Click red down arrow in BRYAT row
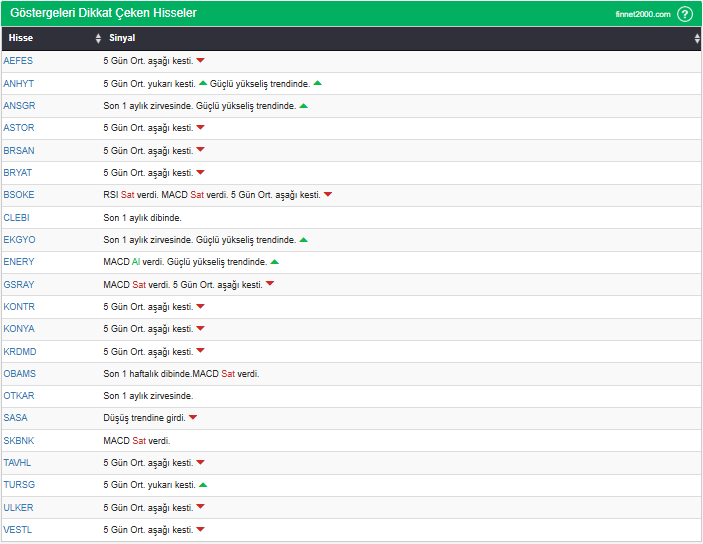 (x=200, y=172)
